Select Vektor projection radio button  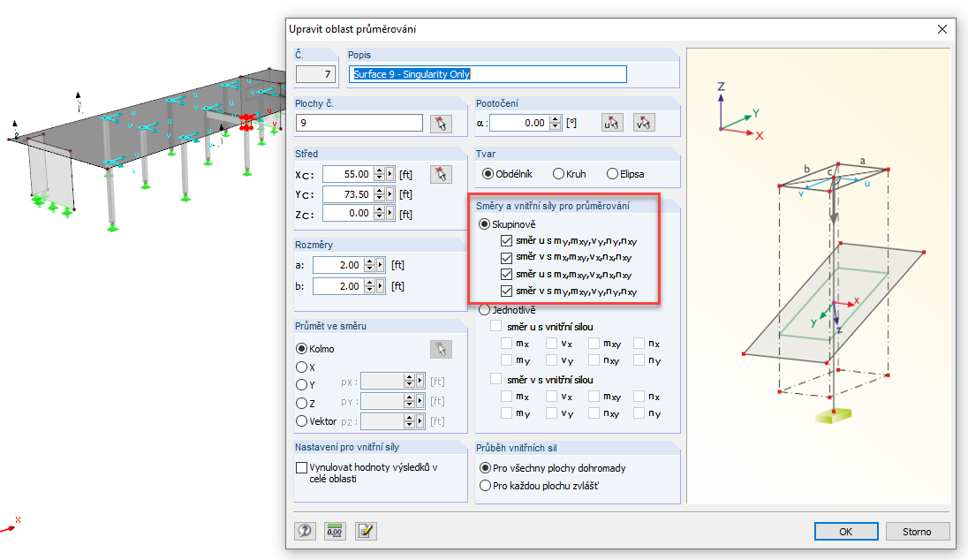tap(302, 421)
